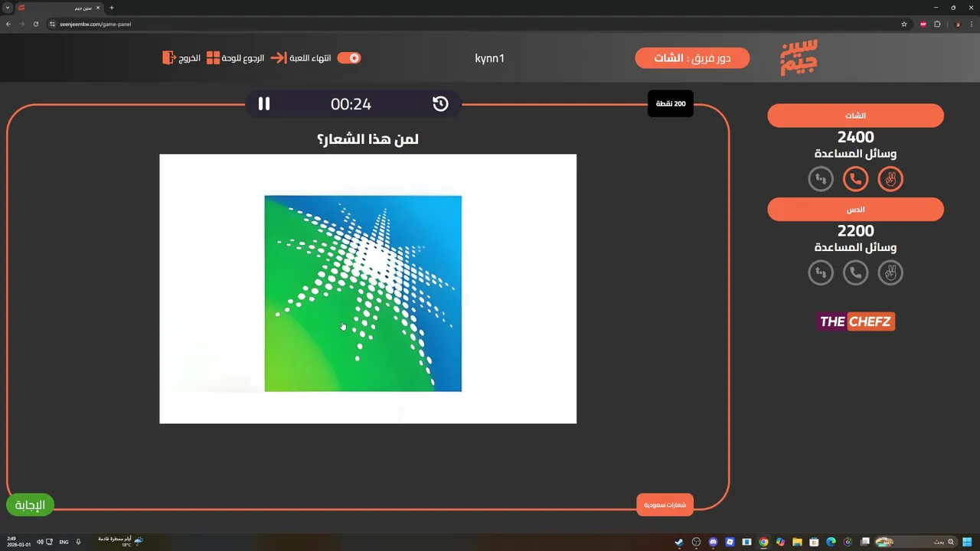Open the volume control in system tray
This screenshot has width=980, height=551.
coord(38,542)
